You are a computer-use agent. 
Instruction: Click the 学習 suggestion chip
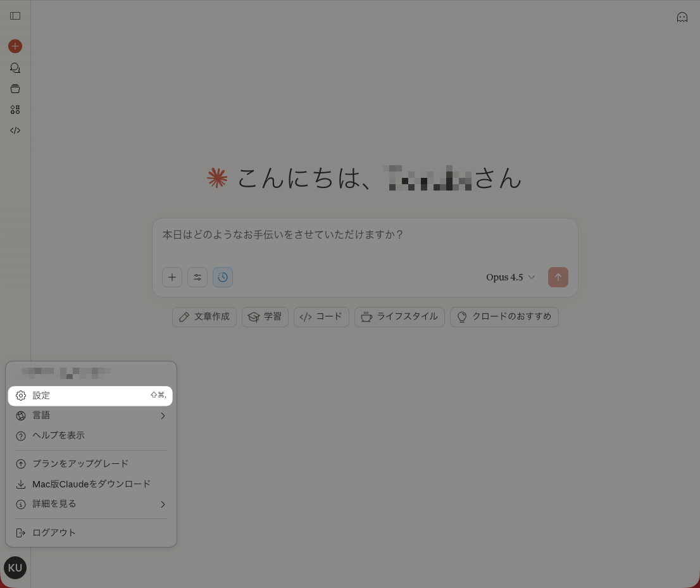tap(265, 317)
